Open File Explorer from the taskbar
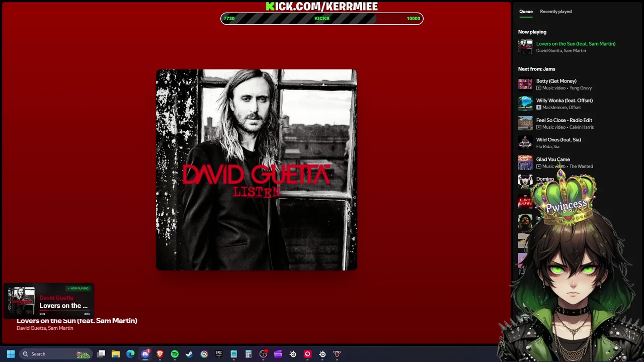644x362 pixels. pos(116,354)
